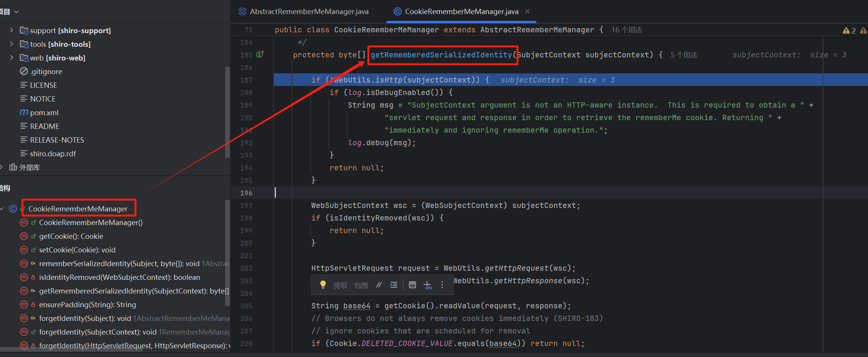The height and width of the screenshot is (357, 868).
Task: Click the 16 个用法 usages hint
Action: point(626,30)
